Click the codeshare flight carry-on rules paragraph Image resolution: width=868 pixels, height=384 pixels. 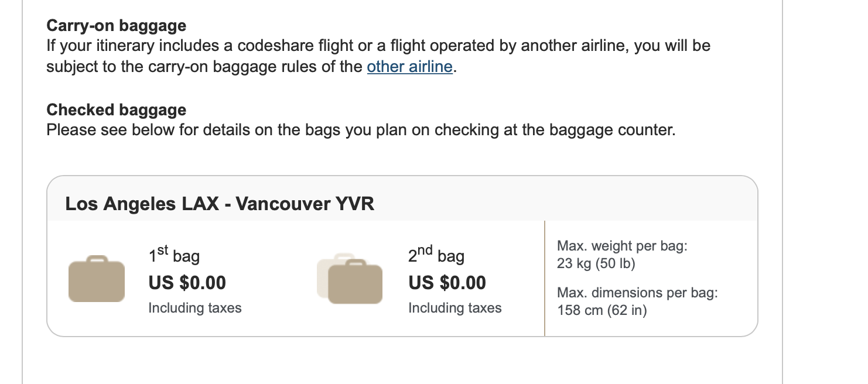(x=378, y=56)
